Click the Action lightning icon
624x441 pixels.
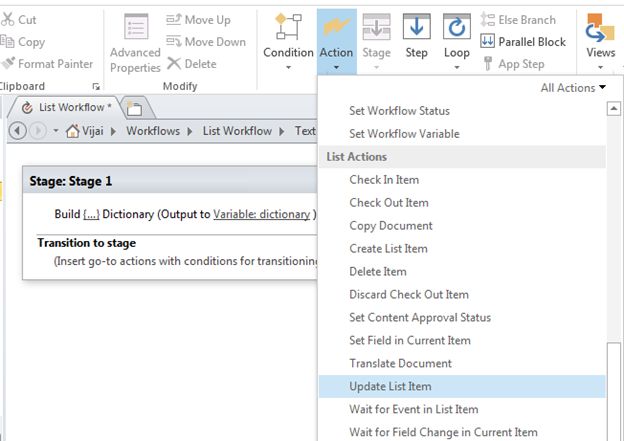(x=337, y=26)
